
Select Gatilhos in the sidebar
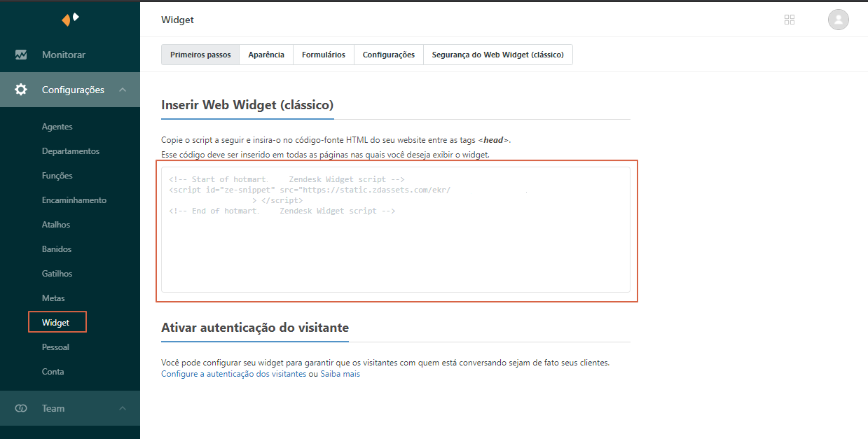[x=57, y=274]
